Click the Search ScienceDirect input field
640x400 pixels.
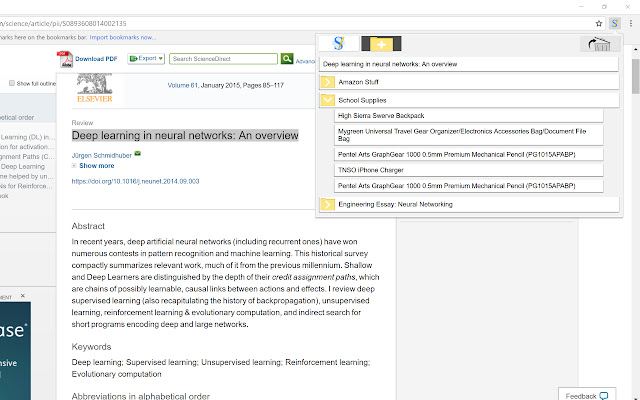pos(223,59)
